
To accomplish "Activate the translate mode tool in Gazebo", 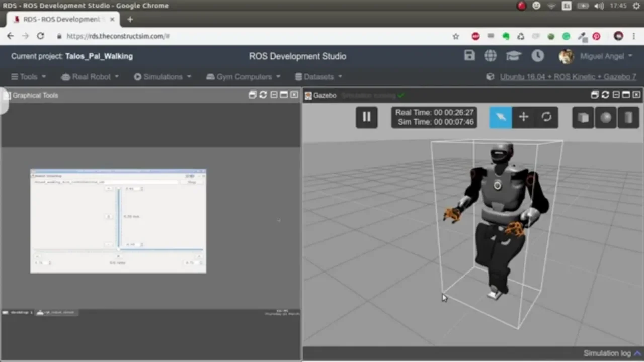I will click(x=523, y=117).
